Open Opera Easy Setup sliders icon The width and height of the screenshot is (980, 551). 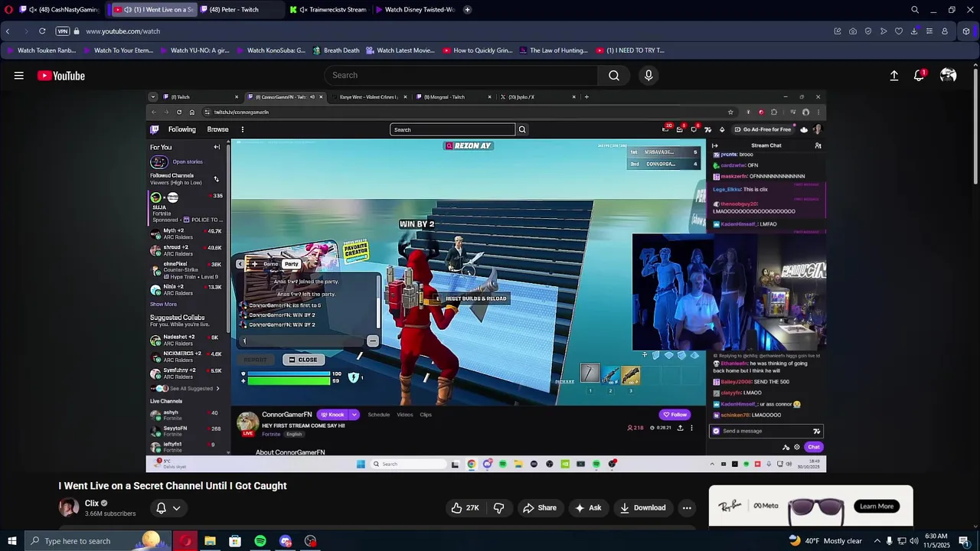pyautogui.click(x=929, y=31)
